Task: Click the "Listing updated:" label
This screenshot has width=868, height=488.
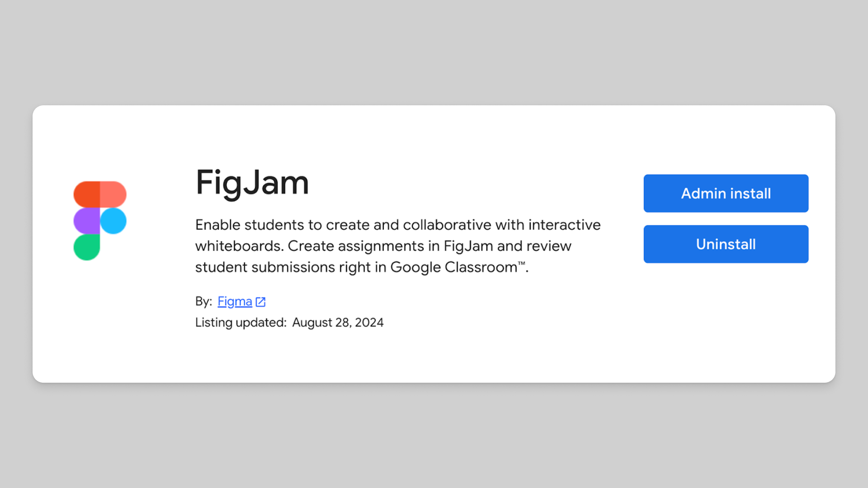Action: tap(241, 323)
